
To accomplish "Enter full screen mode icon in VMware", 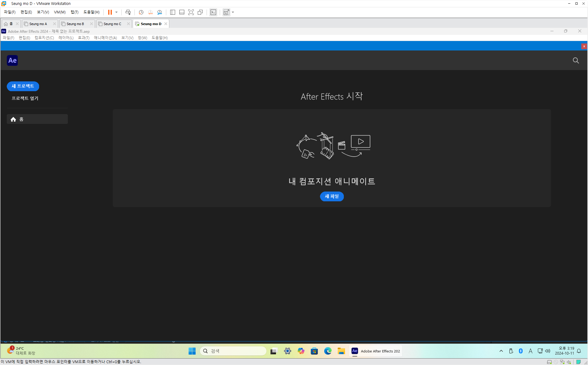I will pos(191,12).
